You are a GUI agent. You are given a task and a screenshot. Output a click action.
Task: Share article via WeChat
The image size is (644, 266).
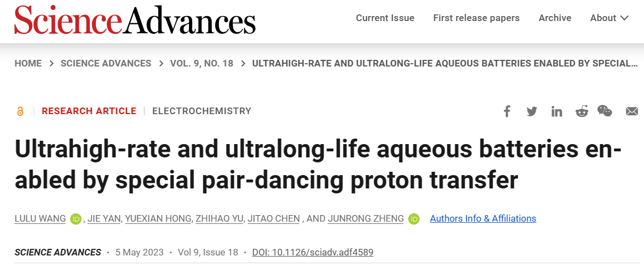[x=605, y=111]
